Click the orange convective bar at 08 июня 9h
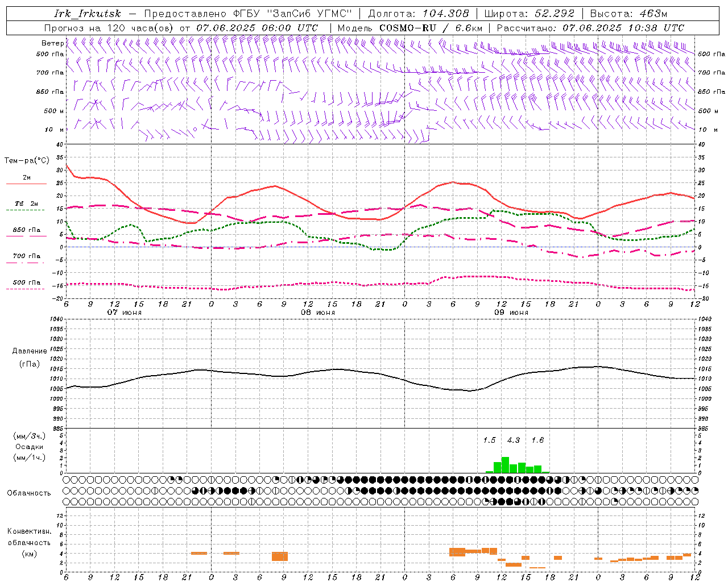This screenshot has height=582, width=728. click(280, 556)
